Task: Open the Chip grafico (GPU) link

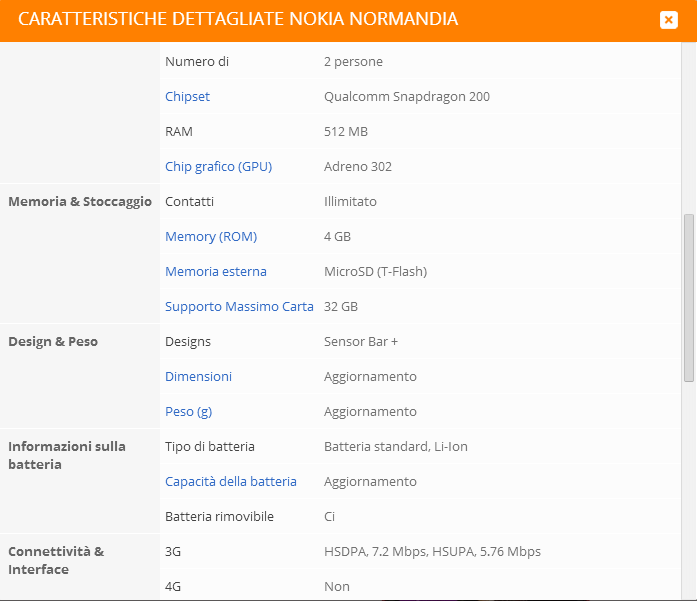Action: coord(218,167)
